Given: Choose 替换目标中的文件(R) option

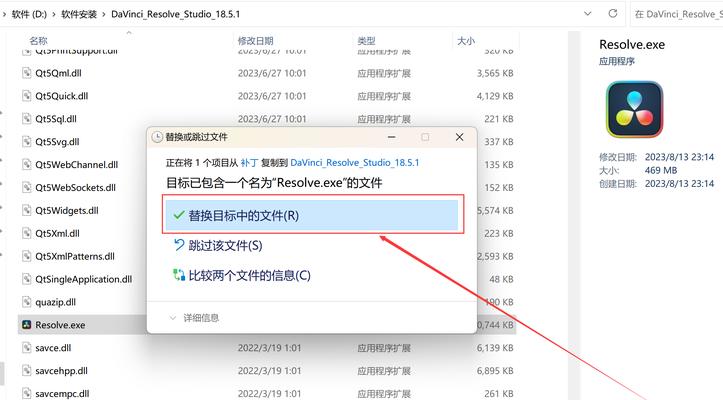Looking at the screenshot, I should [x=312, y=215].
